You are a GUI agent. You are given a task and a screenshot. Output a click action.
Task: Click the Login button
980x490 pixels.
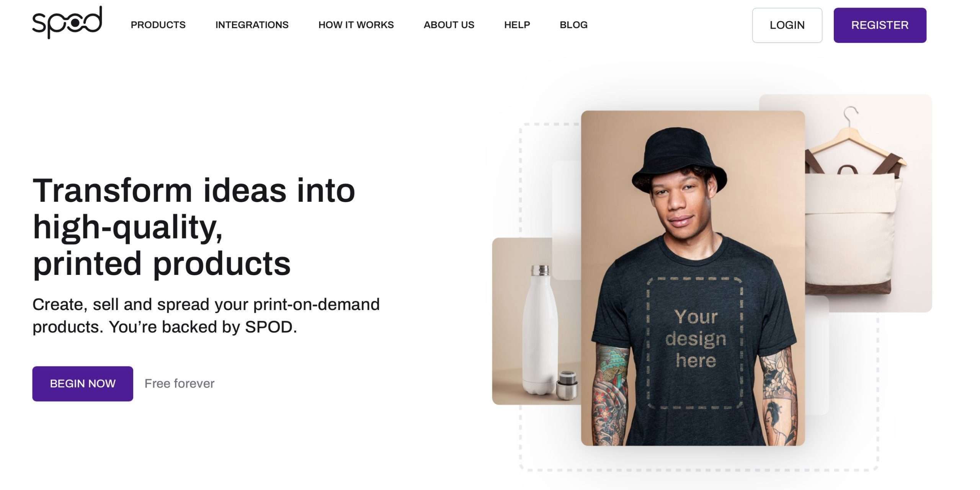pos(787,25)
